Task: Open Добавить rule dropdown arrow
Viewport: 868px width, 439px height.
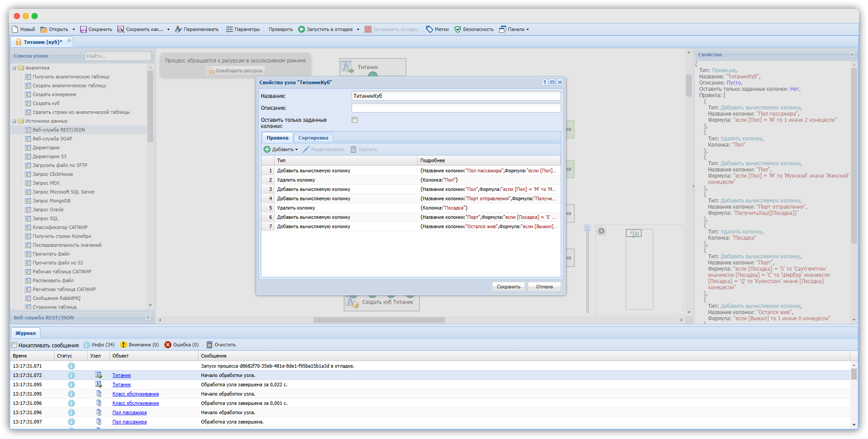Action: [x=296, y=150]
